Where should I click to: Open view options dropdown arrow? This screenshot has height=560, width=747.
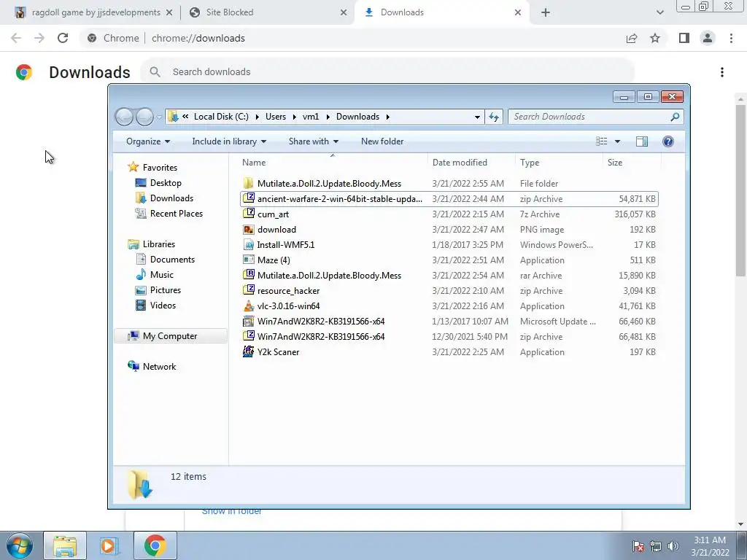(617, 141)
